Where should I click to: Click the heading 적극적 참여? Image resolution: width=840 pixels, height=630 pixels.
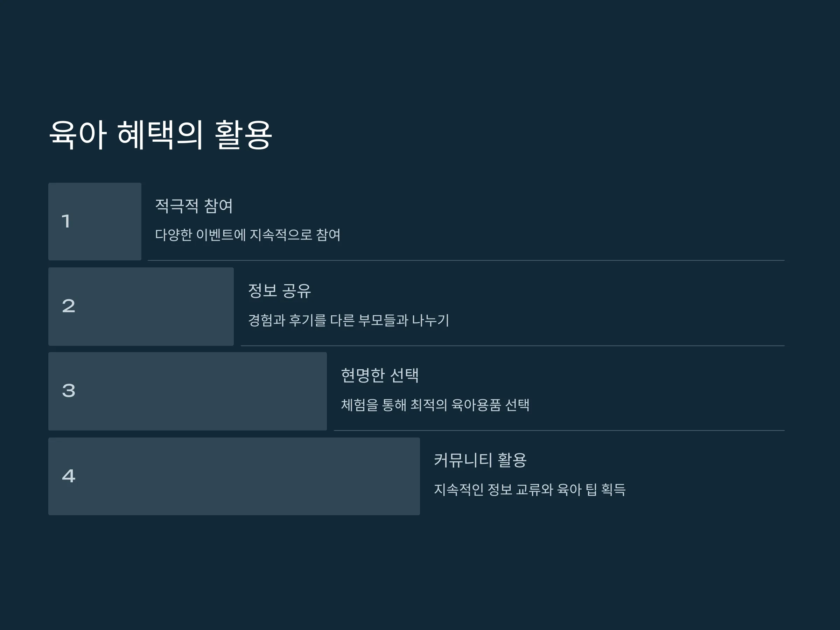tap(194, 206)
